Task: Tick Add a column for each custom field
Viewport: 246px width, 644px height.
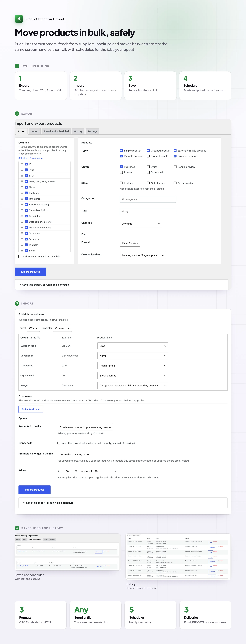Action: [20, 256]
